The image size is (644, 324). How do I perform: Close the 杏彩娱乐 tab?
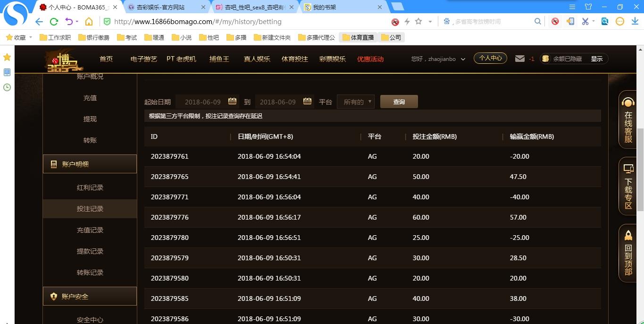tap(204, 7)
